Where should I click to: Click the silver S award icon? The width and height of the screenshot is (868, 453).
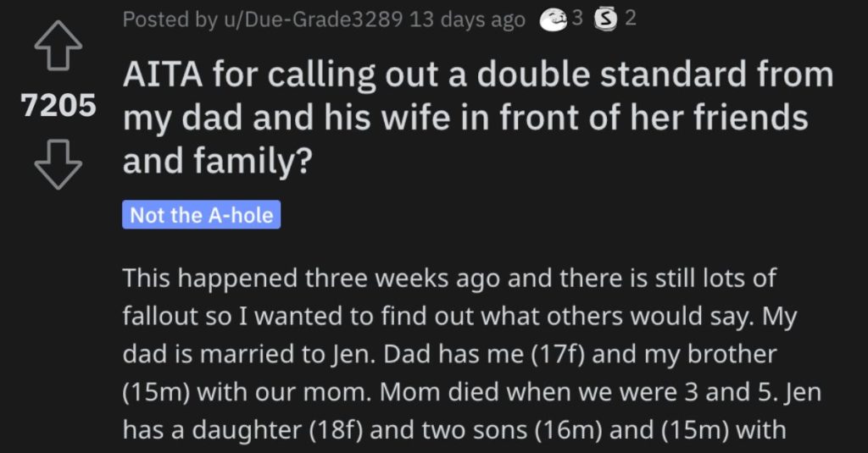coord(606,20)
